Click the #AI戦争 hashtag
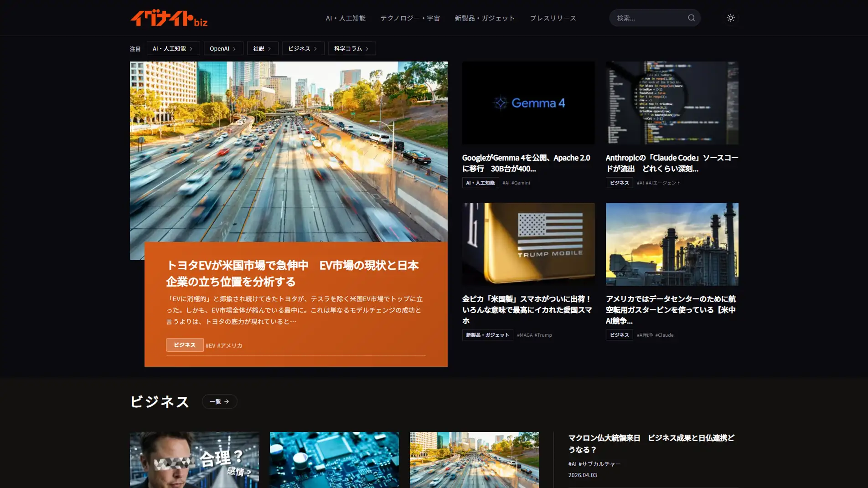This screenshot has width=868, height=488. pyautogui.click(x=645, y=335)
